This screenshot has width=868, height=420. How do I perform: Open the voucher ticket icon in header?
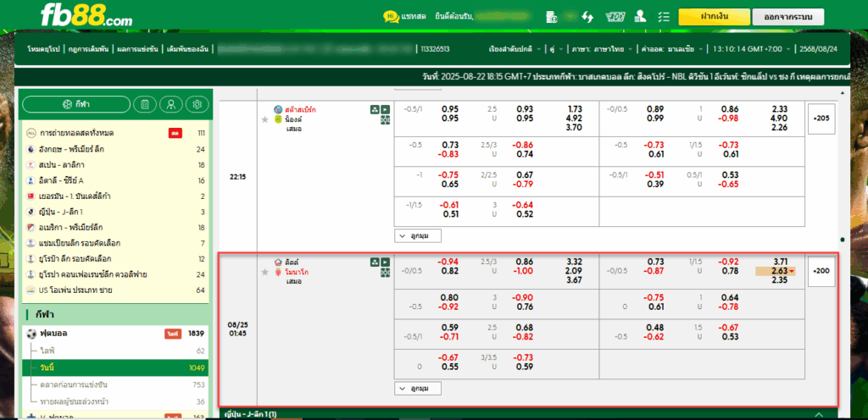click(615, 17)
